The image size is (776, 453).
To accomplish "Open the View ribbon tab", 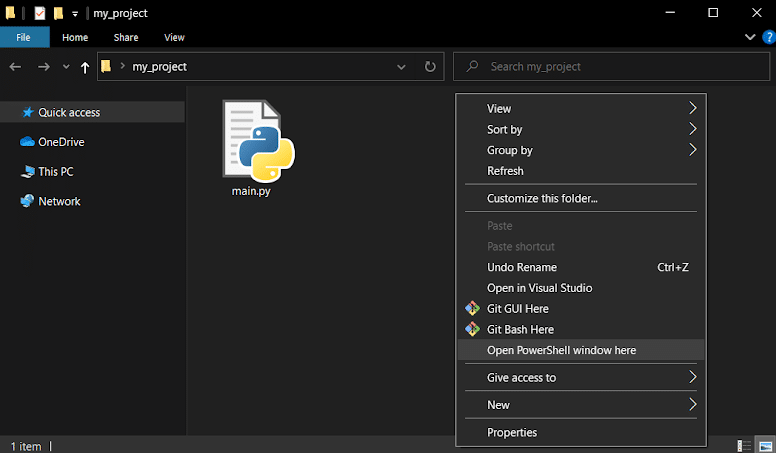I will pos(174,37).
